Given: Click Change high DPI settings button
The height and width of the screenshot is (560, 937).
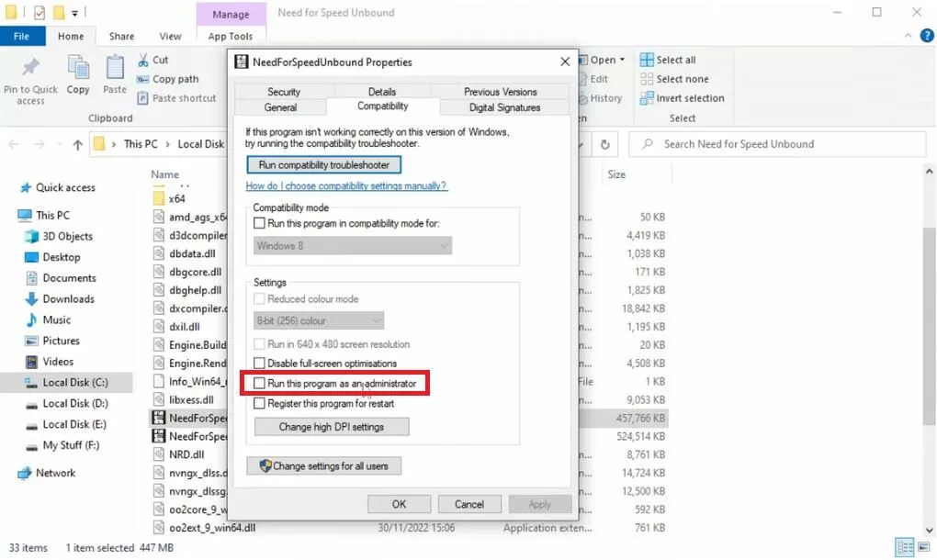Looking at the screenshot, I should point(331,427).
